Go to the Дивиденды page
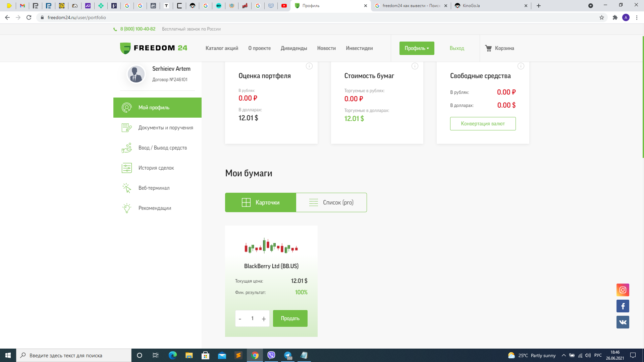The width and height of the screenshot is (644, 362). [294, 48]
